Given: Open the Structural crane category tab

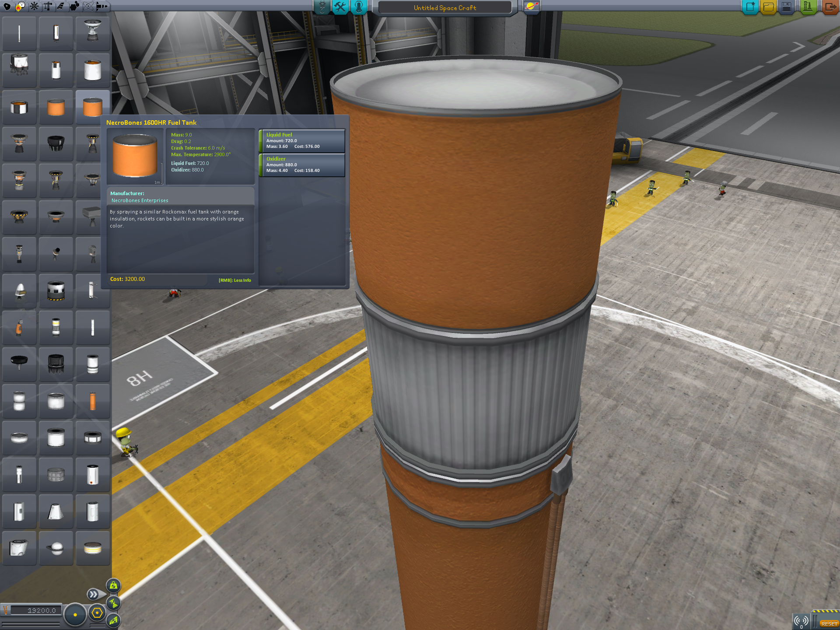Looking at the screenshot, I should (x=47, y=6).
